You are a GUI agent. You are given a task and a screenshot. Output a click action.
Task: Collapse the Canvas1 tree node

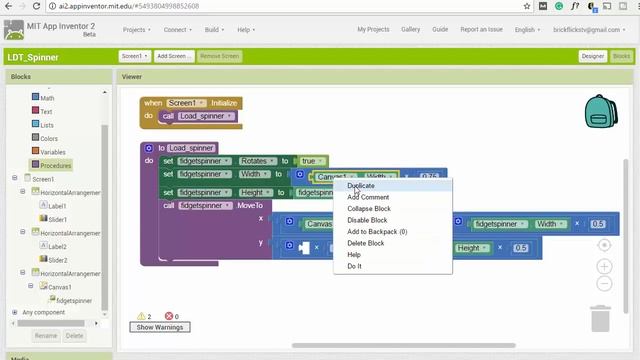(31, 286)
